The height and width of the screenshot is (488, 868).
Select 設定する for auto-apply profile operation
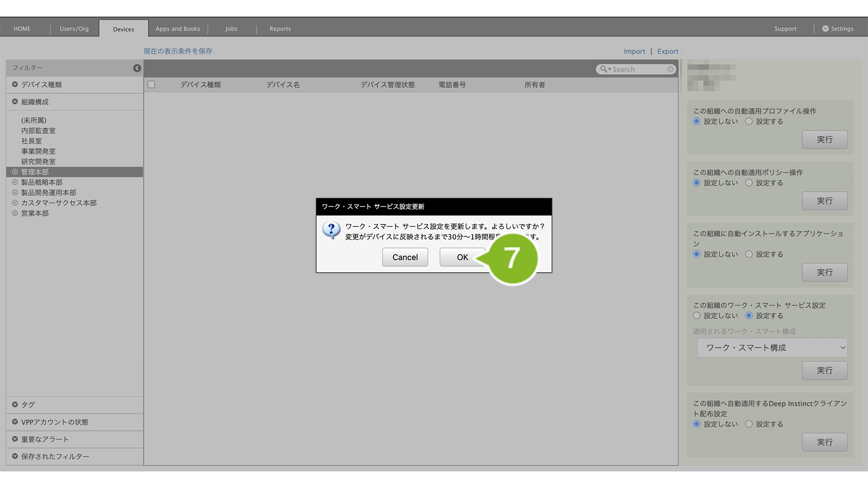click(x=749, y=122)
